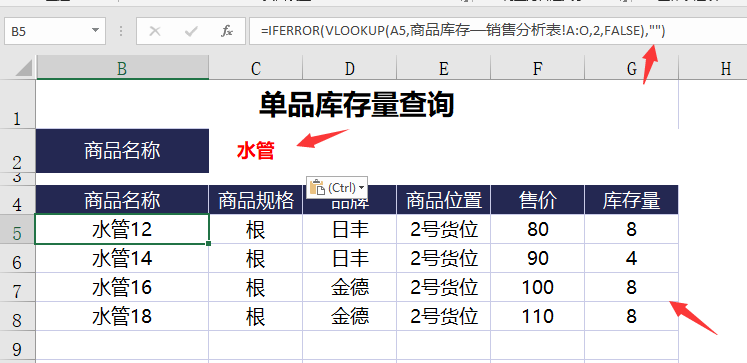The height and width of the screenshot is (363, 747).
Task: Select row 5 header
Action: (18, 229)
